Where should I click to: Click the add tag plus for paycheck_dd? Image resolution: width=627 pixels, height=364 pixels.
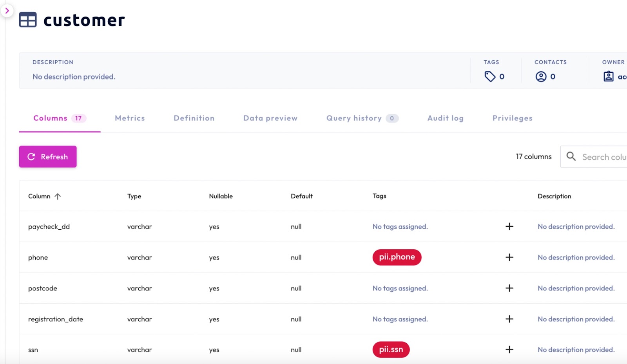click(509, 226)
